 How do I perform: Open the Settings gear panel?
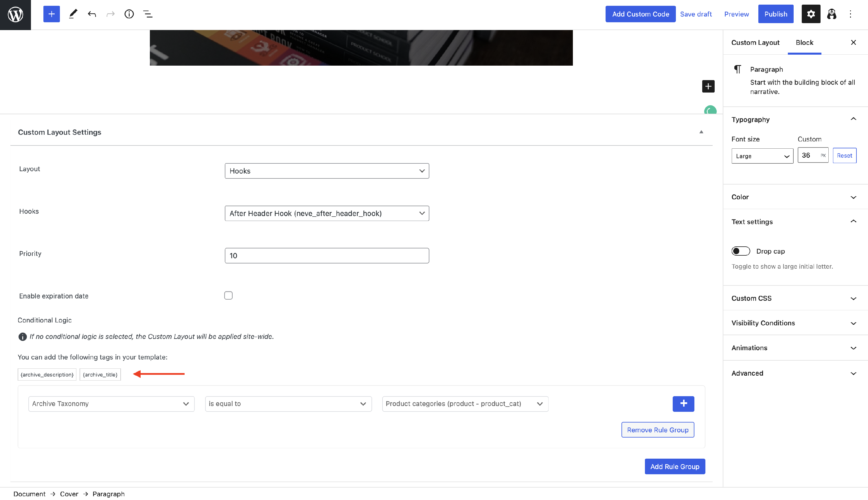point(811,14)
